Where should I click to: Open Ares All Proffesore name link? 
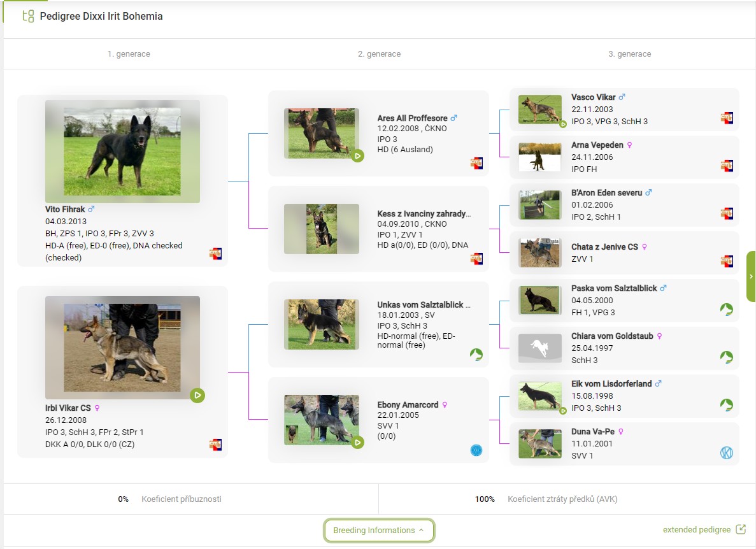pyautogui.click(x=412, y=118)
